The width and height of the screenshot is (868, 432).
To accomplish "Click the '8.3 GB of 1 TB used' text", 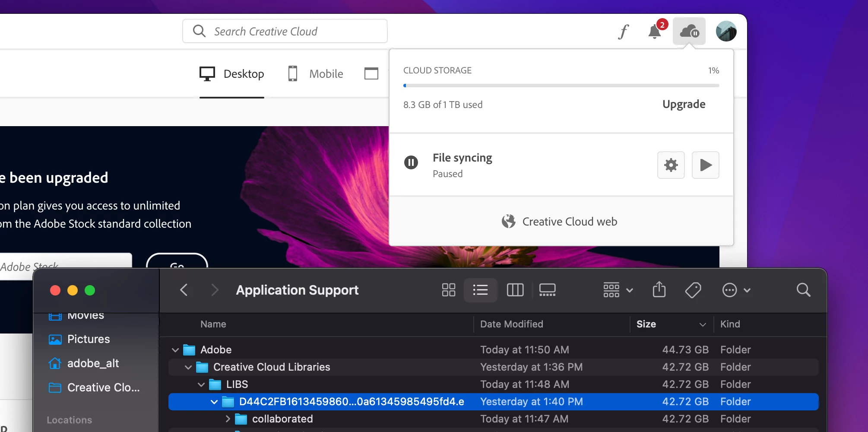I will [x=443, y=105].
